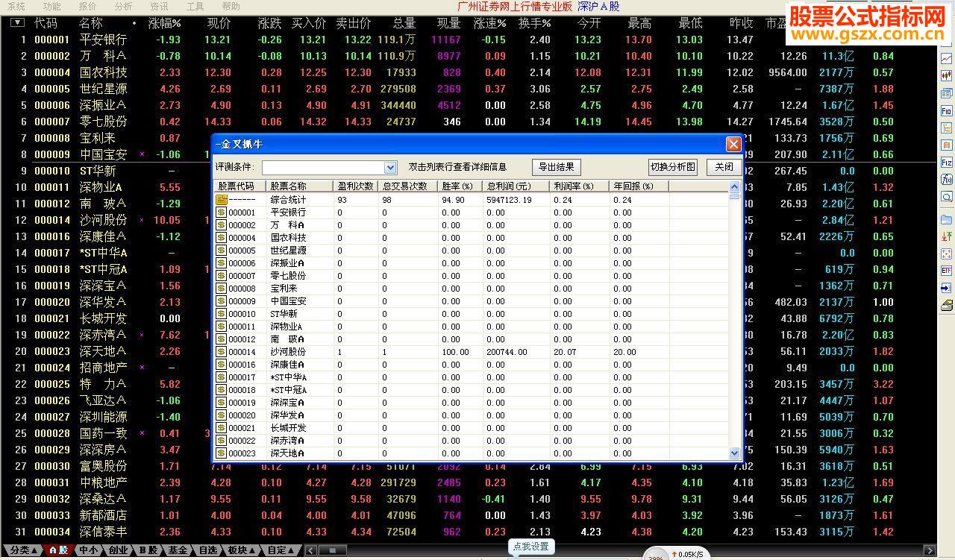Click the 导出结果 button
This screenshot has height=560, width=955.
coord(557,167)
